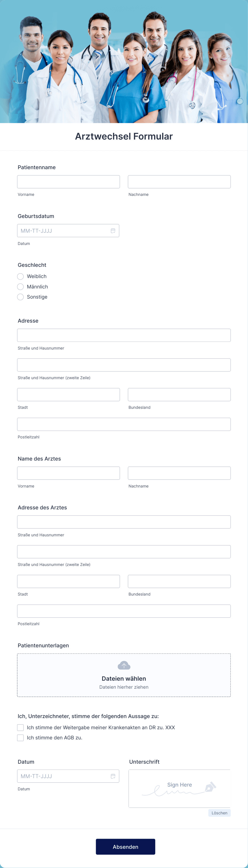This screenshot has height=868, width=248.
Task: Enable the 'Ich stimme den AGB zu' checkbox
Action: [x=20, y=738]
